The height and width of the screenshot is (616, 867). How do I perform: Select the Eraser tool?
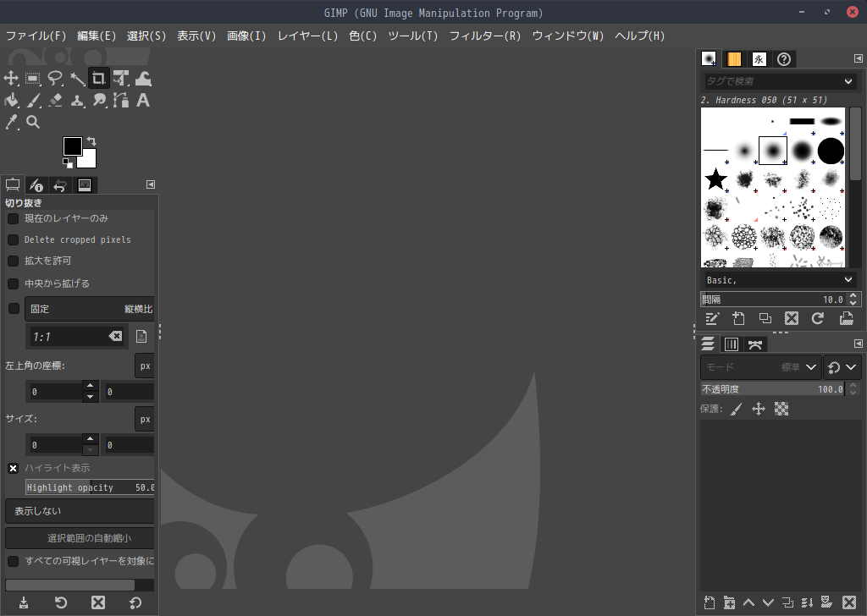tap(55, 100)
